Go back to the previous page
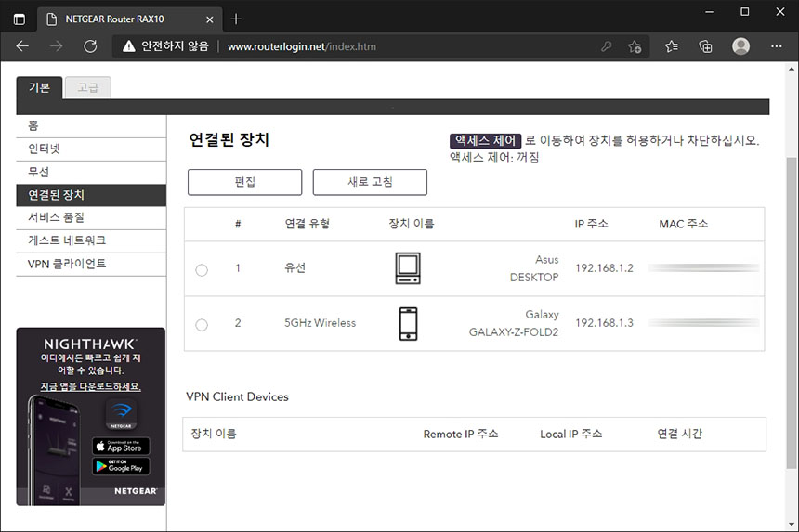 pyautogui.click(x=22, y=46)
